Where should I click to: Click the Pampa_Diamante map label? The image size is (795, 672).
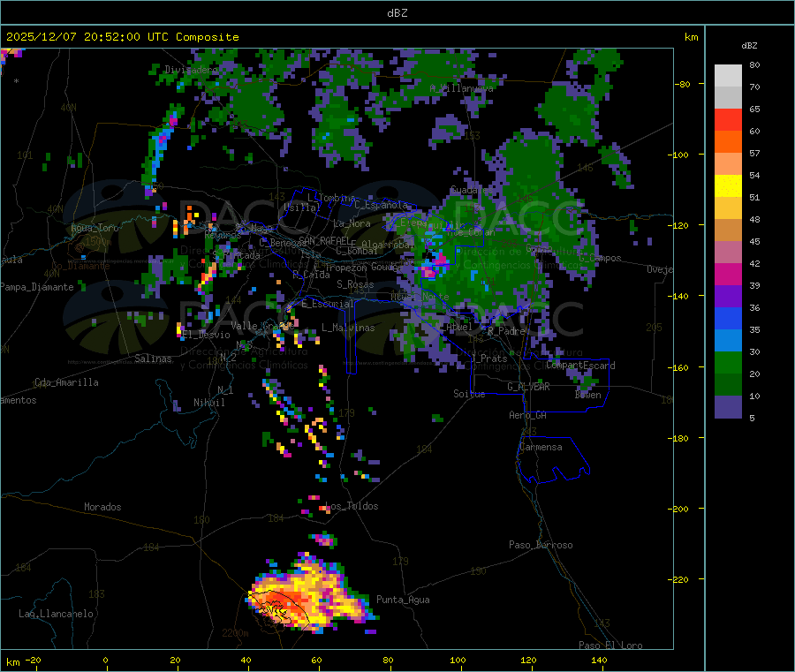click(37, 287)
